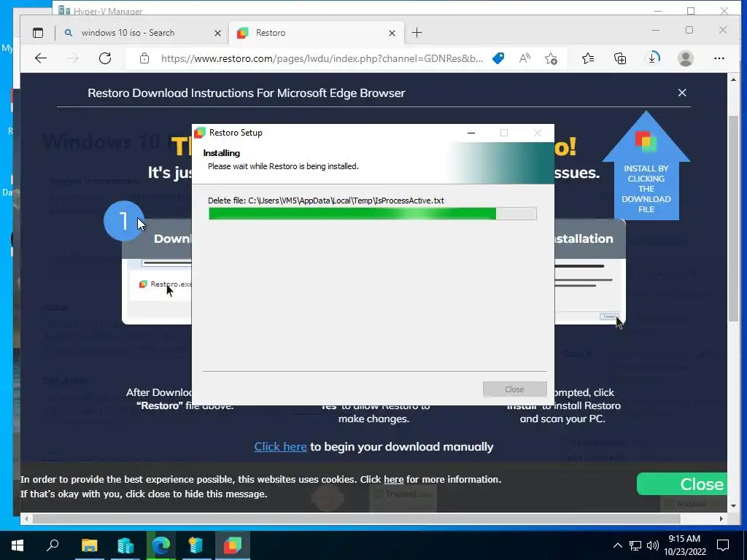Screen dimensions: 747x560
Task: Open the taskbar icon right of Edge
Action: [x=196, y=545]
